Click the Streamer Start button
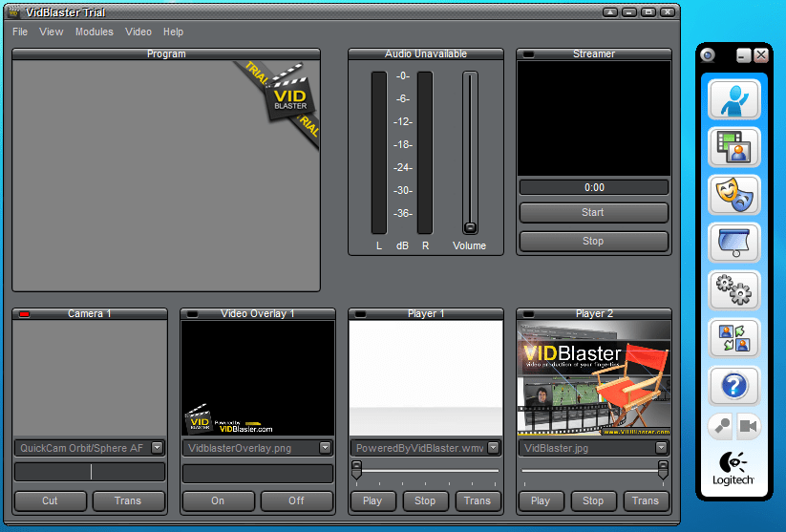Image resolution: width=786 pixels, height=532 pixels. (x=594, y=213)
